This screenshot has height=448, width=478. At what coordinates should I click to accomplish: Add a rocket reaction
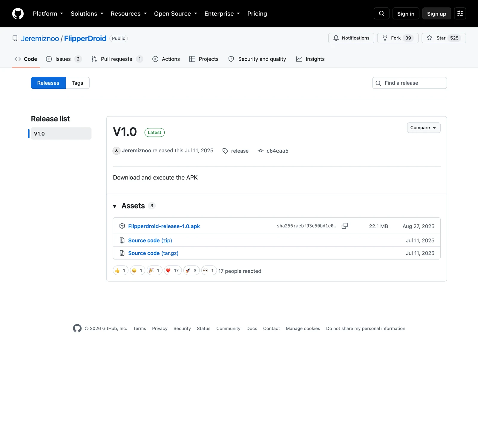pos(191,271)
